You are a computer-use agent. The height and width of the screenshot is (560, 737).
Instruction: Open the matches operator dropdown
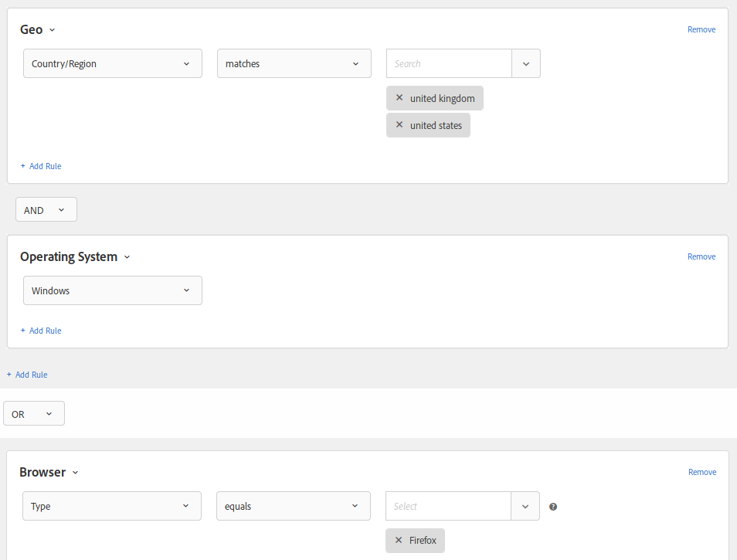coord(294,63)
